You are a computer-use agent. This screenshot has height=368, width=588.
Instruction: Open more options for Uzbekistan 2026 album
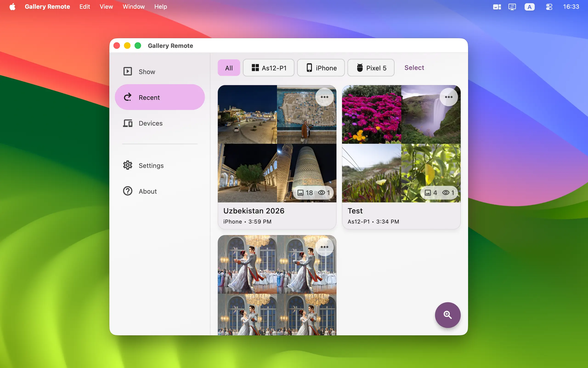pyautogui.click(x=324, y=97)
